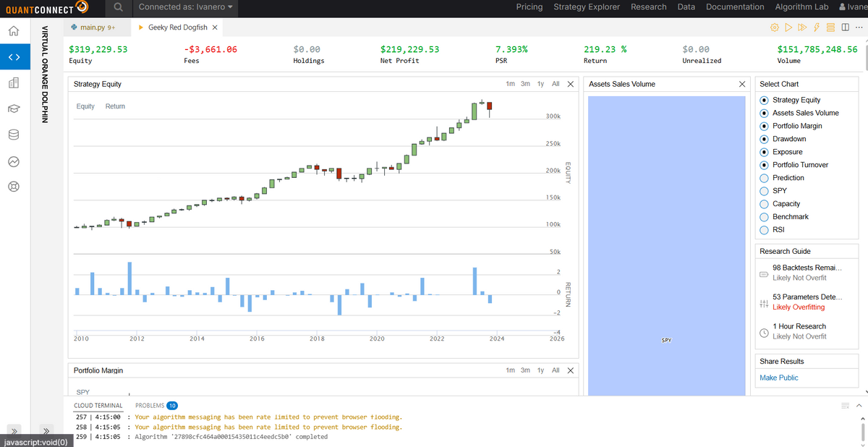Viewport: 868px width, 447px height.
Task: Run backtest with the play icon
Action: tap(788, 27)
